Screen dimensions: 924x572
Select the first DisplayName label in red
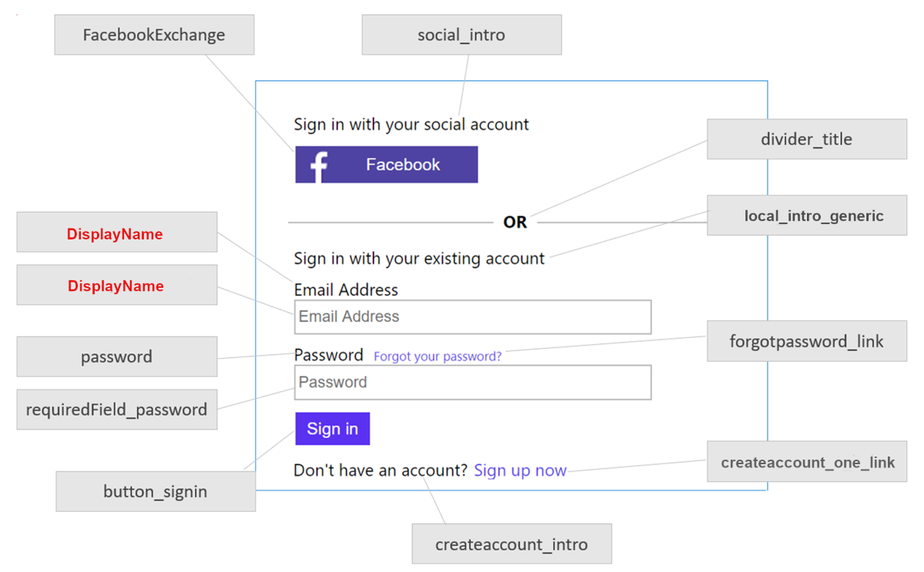click(116, 233)
